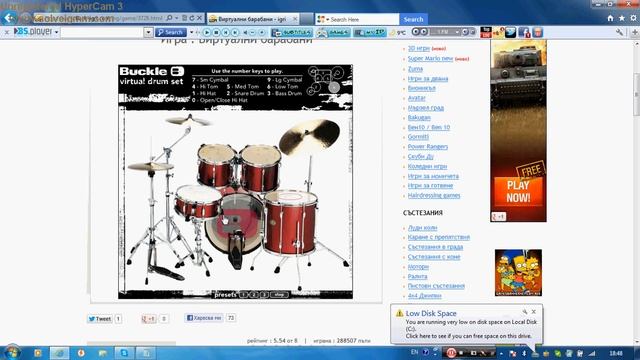Open Facebook icon in toolbar

click(x=524, y=32)
